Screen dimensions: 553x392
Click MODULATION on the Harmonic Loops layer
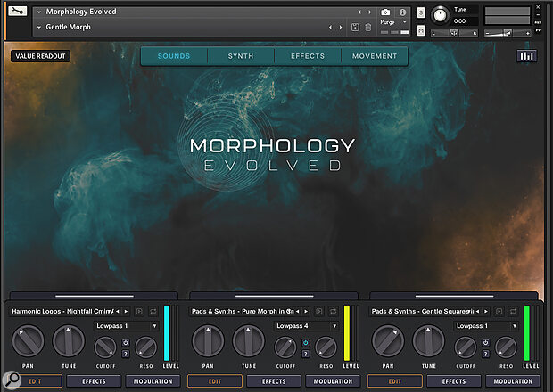[x=153, y=381]
